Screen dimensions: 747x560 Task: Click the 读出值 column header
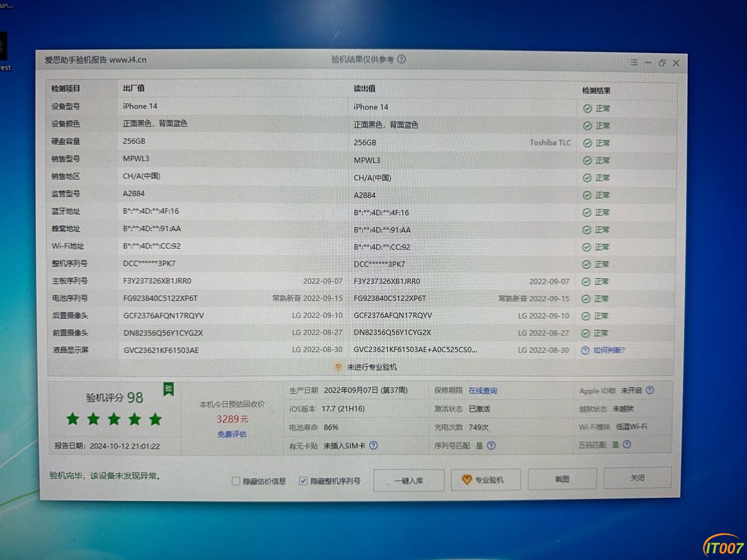[x=365, y=89]
